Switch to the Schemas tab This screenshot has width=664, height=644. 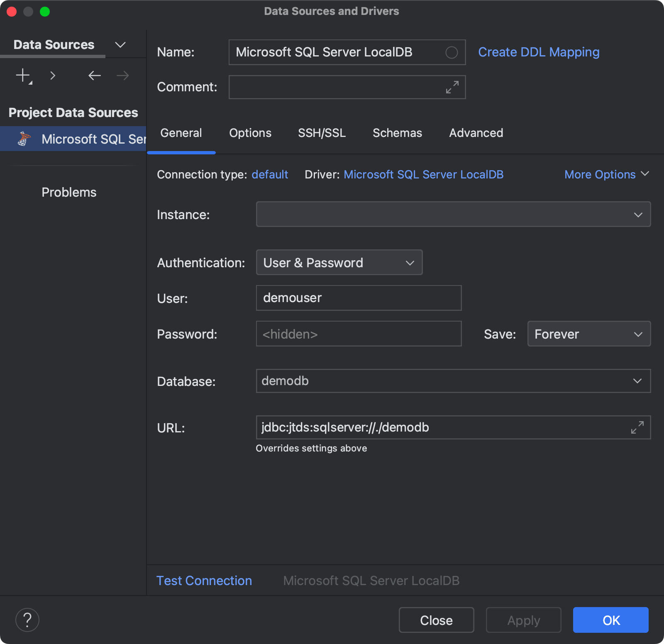click(397, 133)
